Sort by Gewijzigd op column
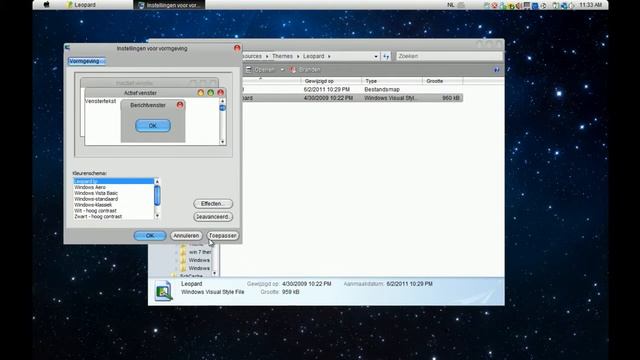Viewport: 640px width, 360px height. (331, 81)
